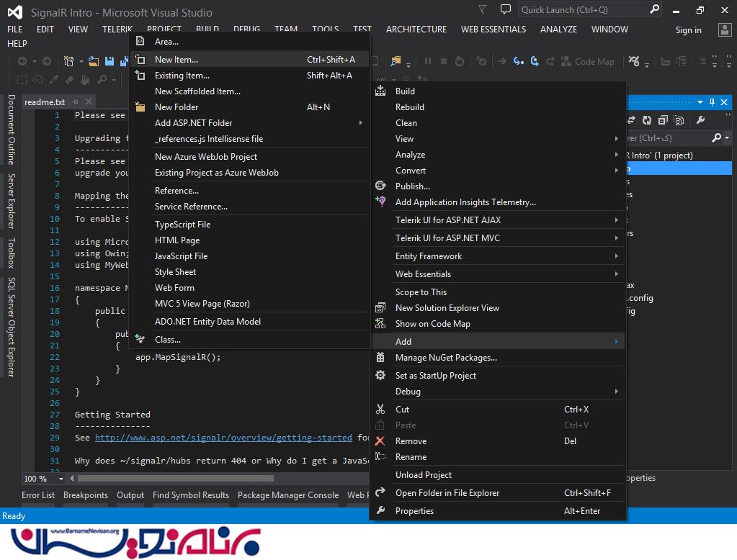Click the Collapse All icon in Solution Explorer

[x=662, y=120]
